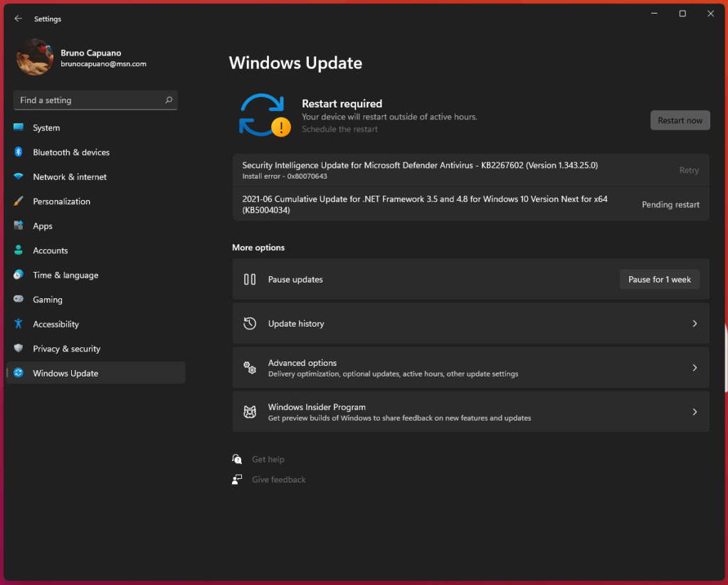Viewport: 728px width, 585px height.
Task: Open the Get help link
Action: 268,460
